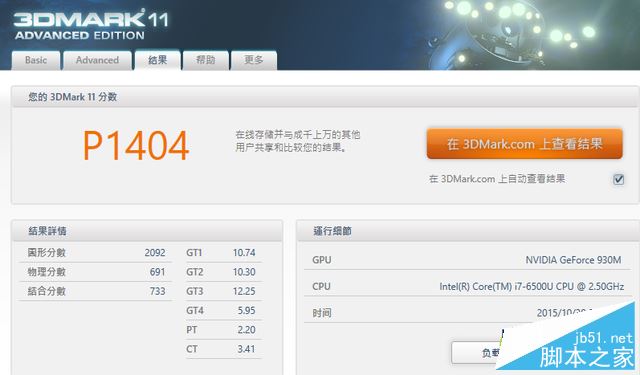This screenshot has width=640, height=375.
Task: Click the 运行细节 panel header
Action: tap(468, 231)
